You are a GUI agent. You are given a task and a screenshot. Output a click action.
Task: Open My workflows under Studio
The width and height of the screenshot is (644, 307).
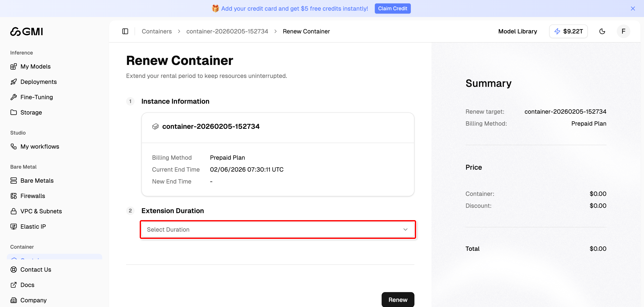[39, 146]
